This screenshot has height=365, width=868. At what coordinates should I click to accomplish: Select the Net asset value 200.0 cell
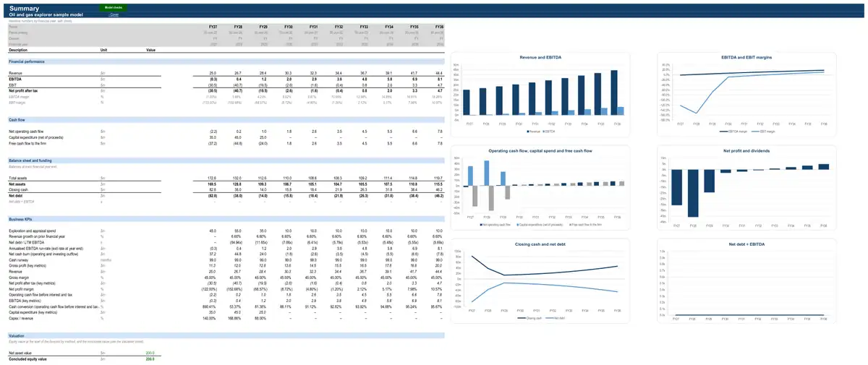pyautogui.click(x=150, y=353)
